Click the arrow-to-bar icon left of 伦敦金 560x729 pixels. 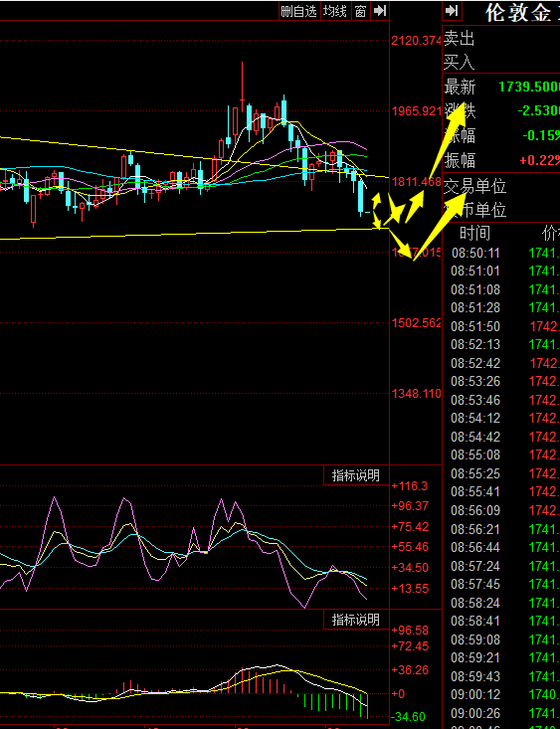pos(453,11)
